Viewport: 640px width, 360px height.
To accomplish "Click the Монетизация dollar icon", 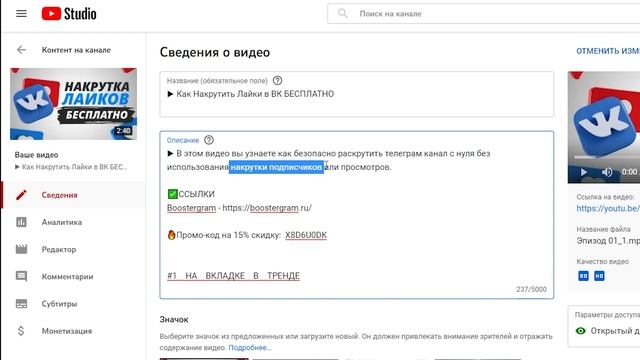I will pyautogui.click(x=21, y=331).
